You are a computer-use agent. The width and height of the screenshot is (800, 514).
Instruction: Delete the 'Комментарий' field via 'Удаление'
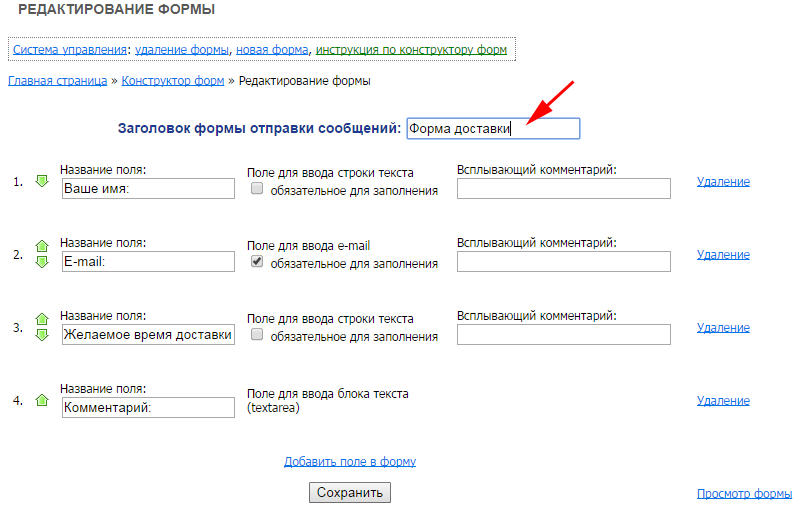click(x=723, y=400)
